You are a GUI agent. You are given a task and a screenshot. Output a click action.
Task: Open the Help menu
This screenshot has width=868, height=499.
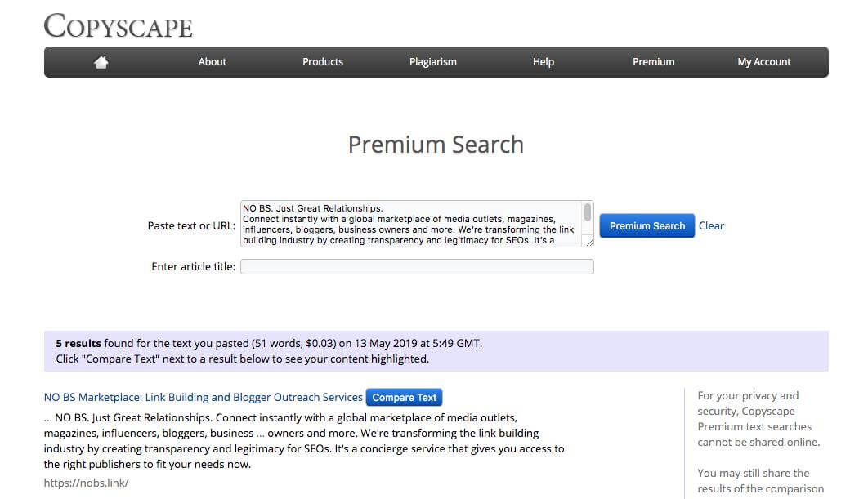[543, 62]
